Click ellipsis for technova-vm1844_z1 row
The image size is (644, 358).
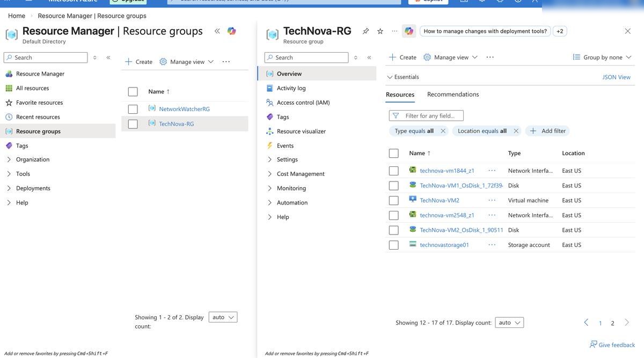[492, 171]
